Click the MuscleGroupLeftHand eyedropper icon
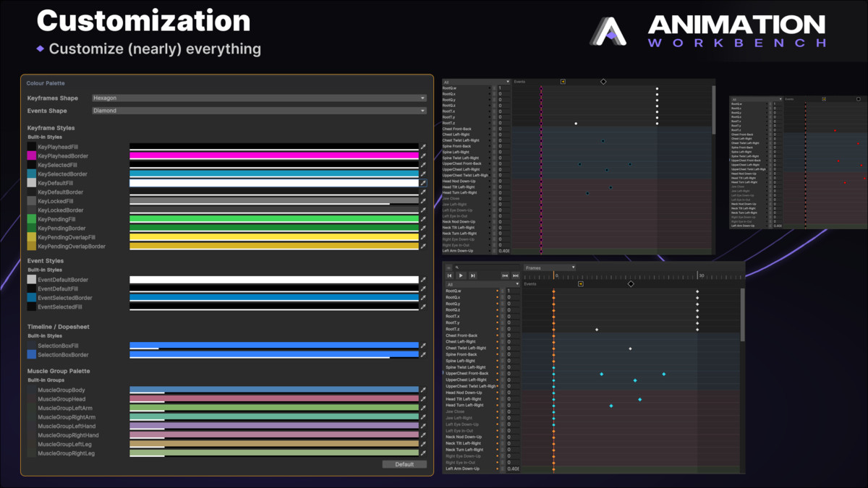The image size is (868, 488). (424, 426)
